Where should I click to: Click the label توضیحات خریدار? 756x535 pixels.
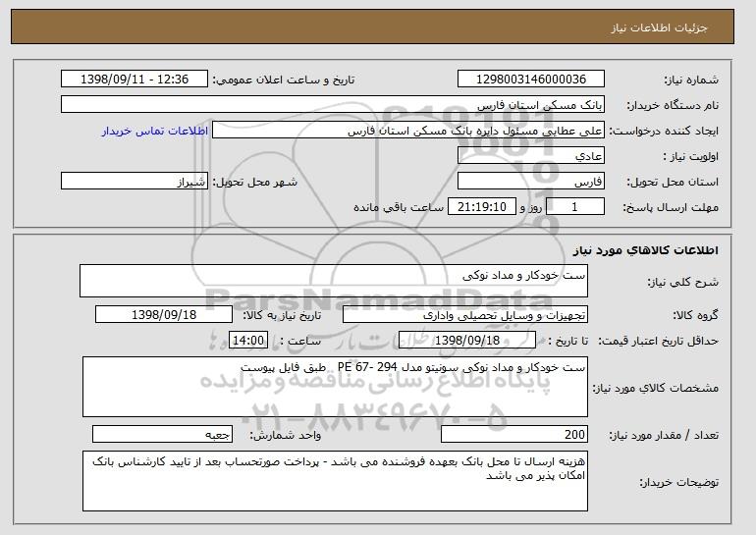coord(679,482)
